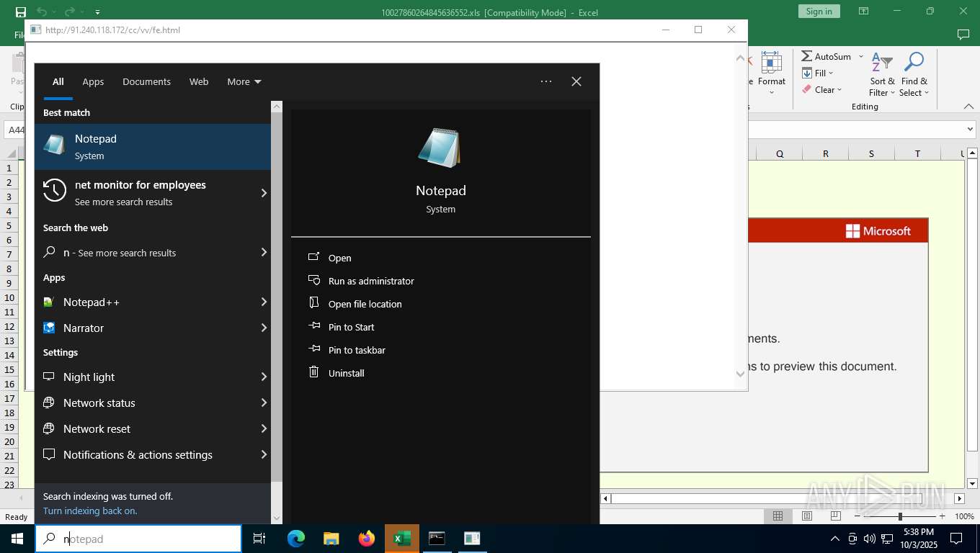The width and height of the screenshot is (980, 553).
Task: Switch to Excel taskbar icon
Action: 401,539
